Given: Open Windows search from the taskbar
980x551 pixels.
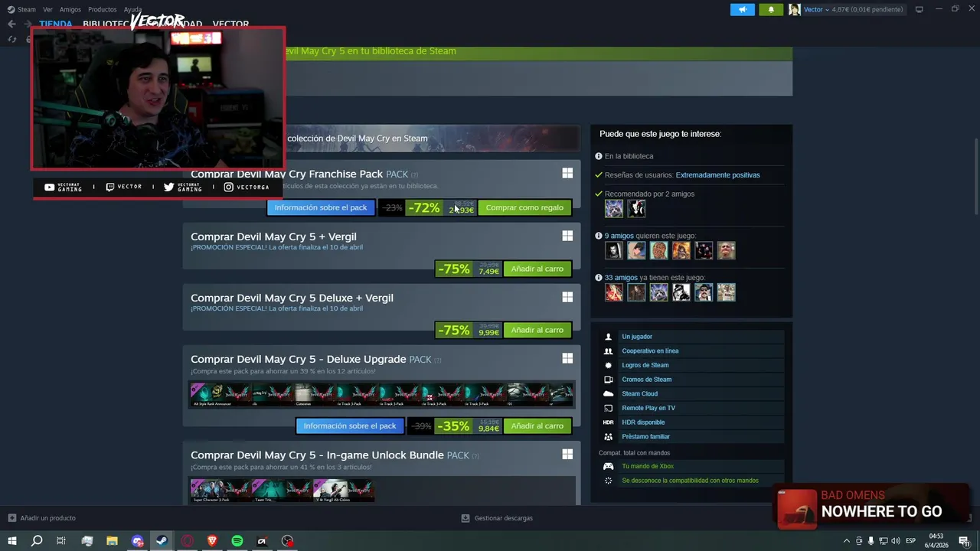Looking at the screenshot, I should (36, 541).
